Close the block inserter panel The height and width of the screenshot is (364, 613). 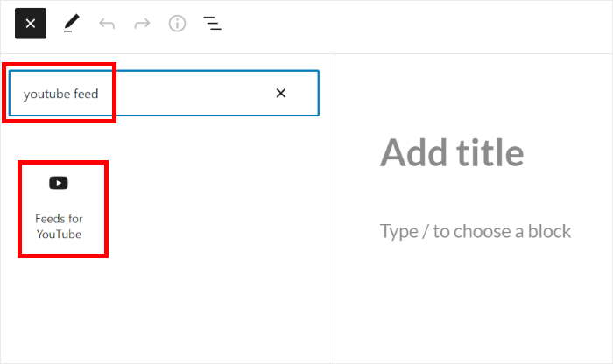click(31, 24)
